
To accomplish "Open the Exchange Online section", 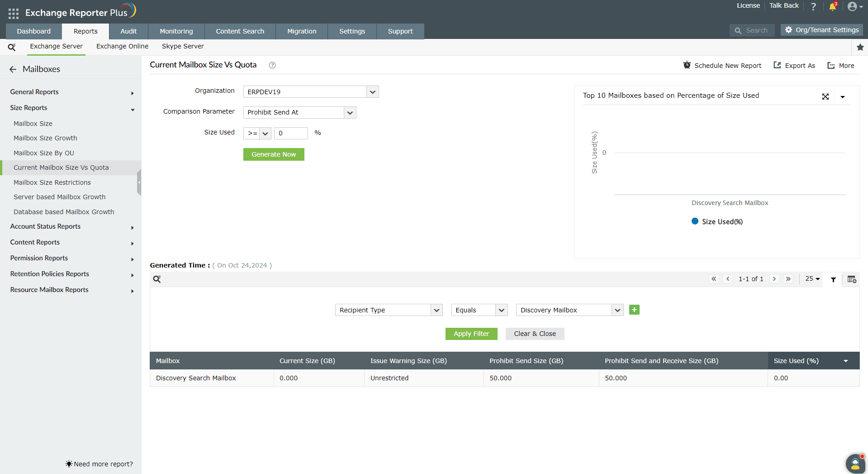I will (x=122, y=46).
